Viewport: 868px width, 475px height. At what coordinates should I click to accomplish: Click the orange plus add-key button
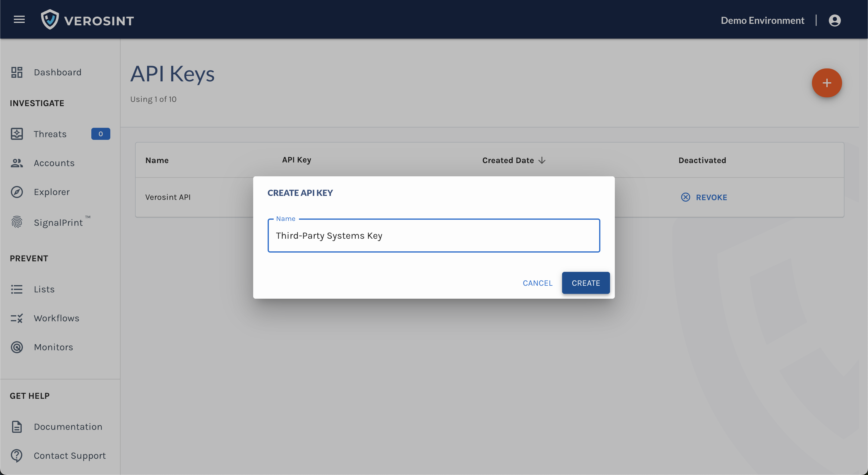[826, 83]
